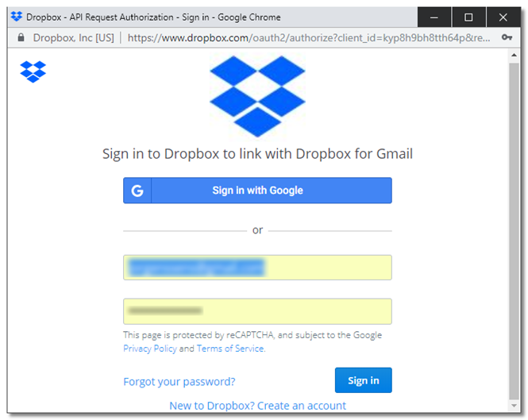
Task: Click the large Dropbox logo image
Action: [257, 97]
